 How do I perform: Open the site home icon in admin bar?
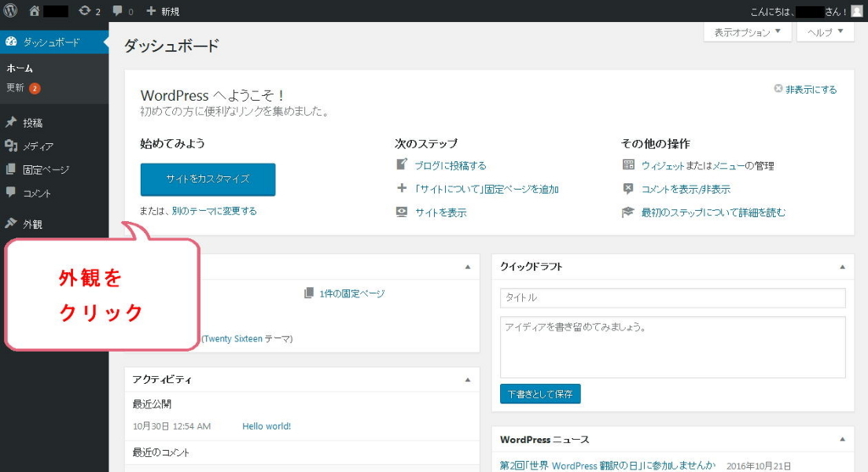point(34,11)
